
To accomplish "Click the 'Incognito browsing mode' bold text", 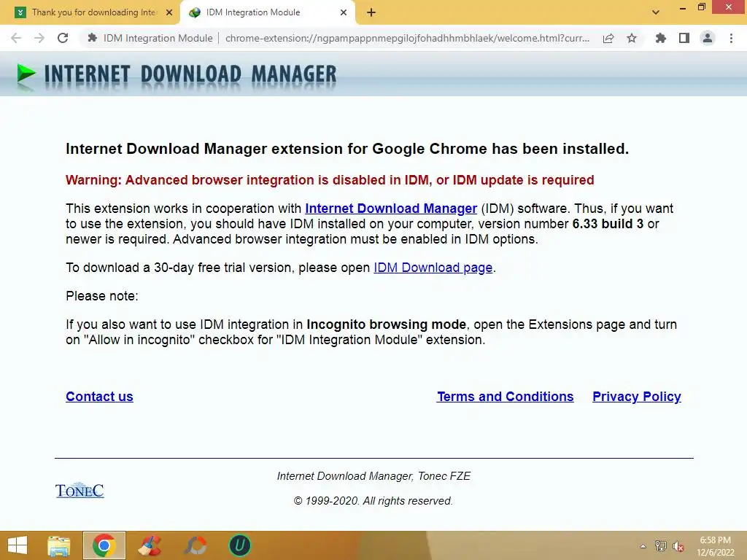I will 387,324.
